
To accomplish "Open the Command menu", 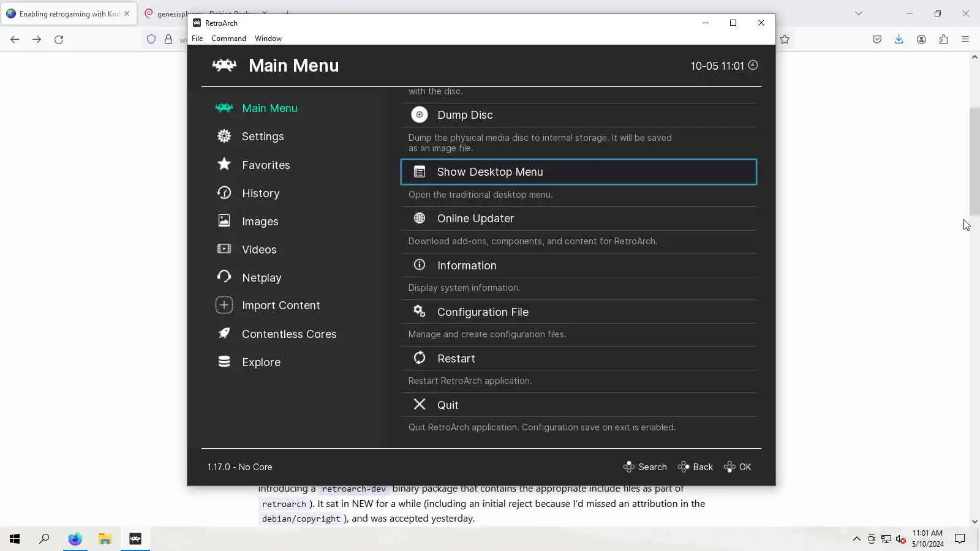I will point(228,39).
